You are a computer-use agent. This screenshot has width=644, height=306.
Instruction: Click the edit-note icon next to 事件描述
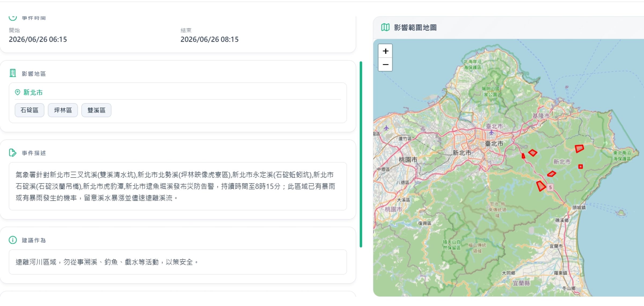[x=13, y=153]
